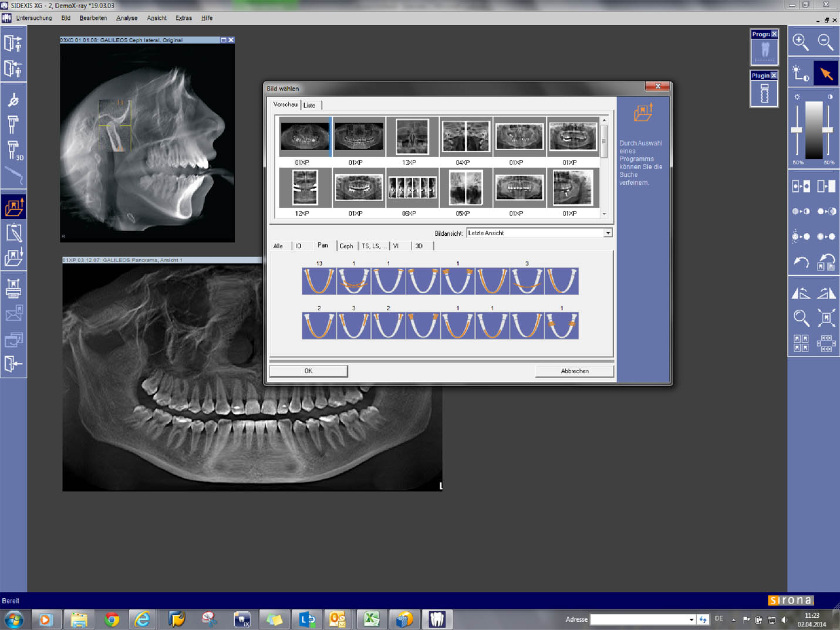
Task: Click the print image icon in left toolbar
Action: pos(14,288)
